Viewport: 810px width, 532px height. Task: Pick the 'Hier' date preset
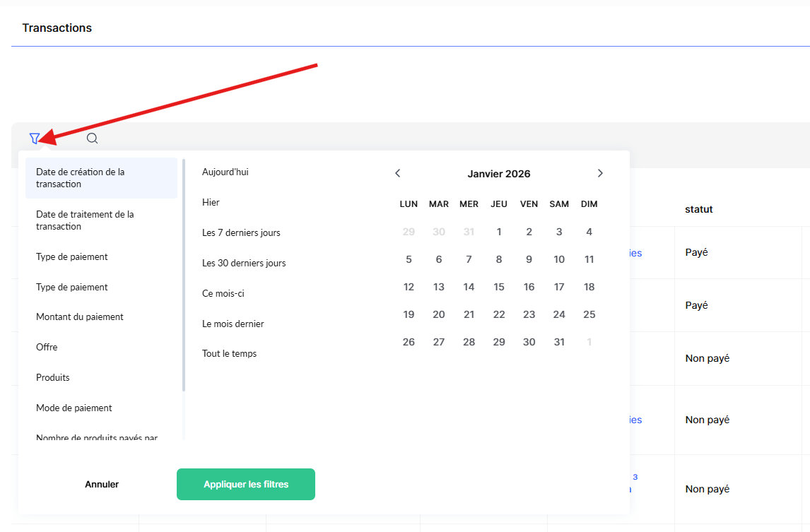coord(211,203)
